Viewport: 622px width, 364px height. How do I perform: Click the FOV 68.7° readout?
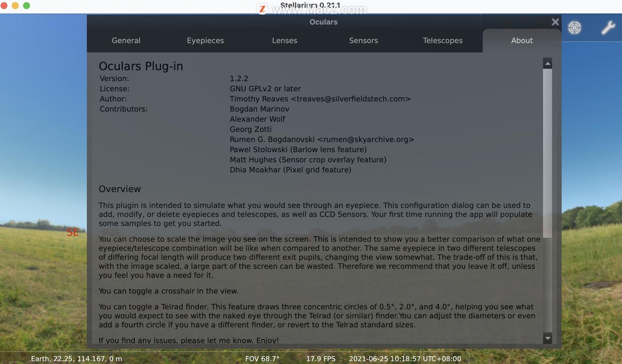pyautogui.click(x=262, y=359)
